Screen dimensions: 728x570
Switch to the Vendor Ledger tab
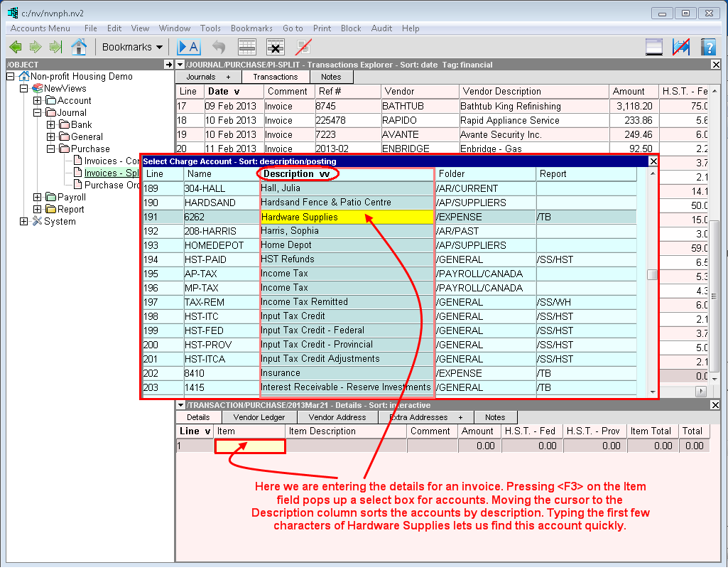tap(259, 417)
